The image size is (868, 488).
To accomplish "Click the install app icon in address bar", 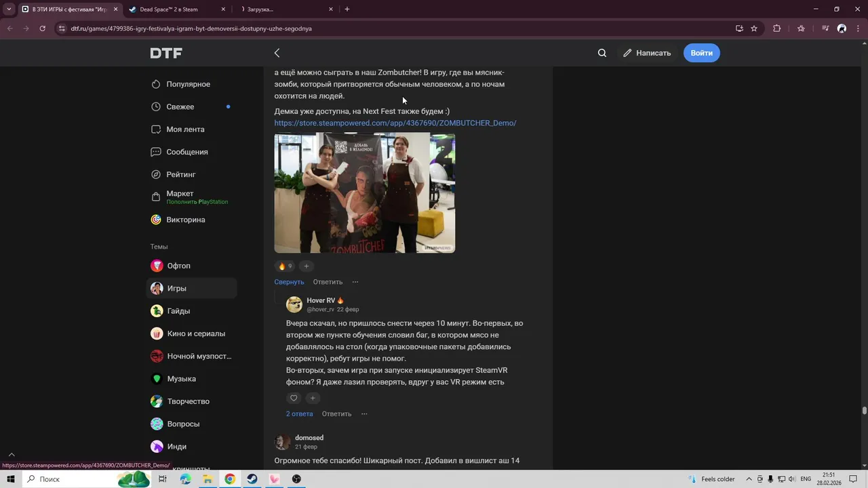I will coord(739,28).
